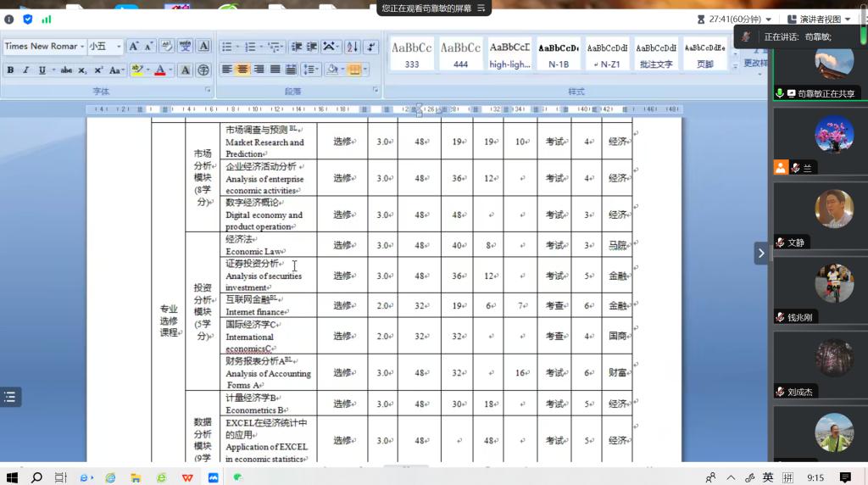This screenshot has width=868, height=485.
Task: Toggle justify text alignment
Action: (275, 70)
